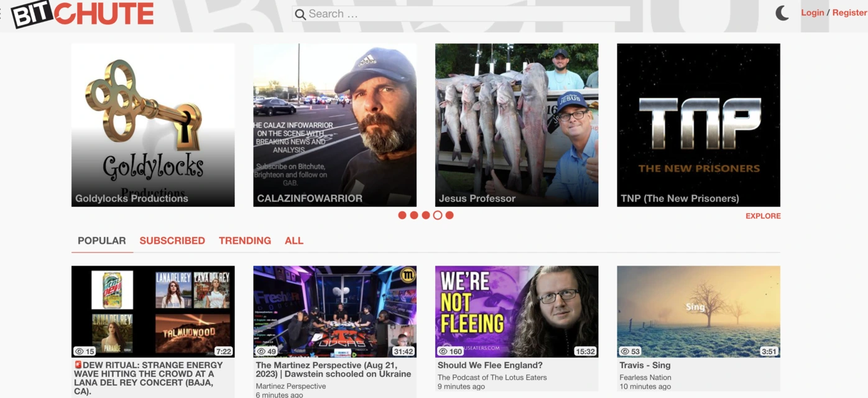The height and width of the screenshot is (398, 868).
Task: Play Travis - Sing video thumbnail
Action: (698, 312)
